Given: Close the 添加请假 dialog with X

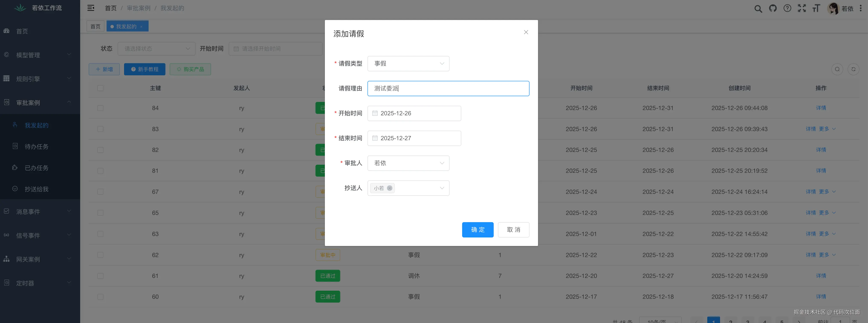Looking at the screenshot, I should pos(526,32).
